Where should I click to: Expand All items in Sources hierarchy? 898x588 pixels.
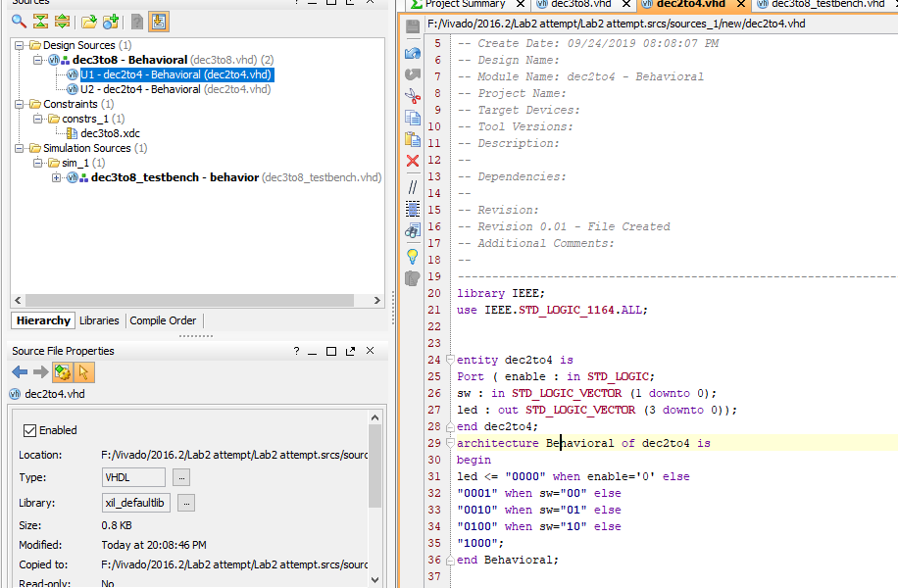[x=63, y=21]
